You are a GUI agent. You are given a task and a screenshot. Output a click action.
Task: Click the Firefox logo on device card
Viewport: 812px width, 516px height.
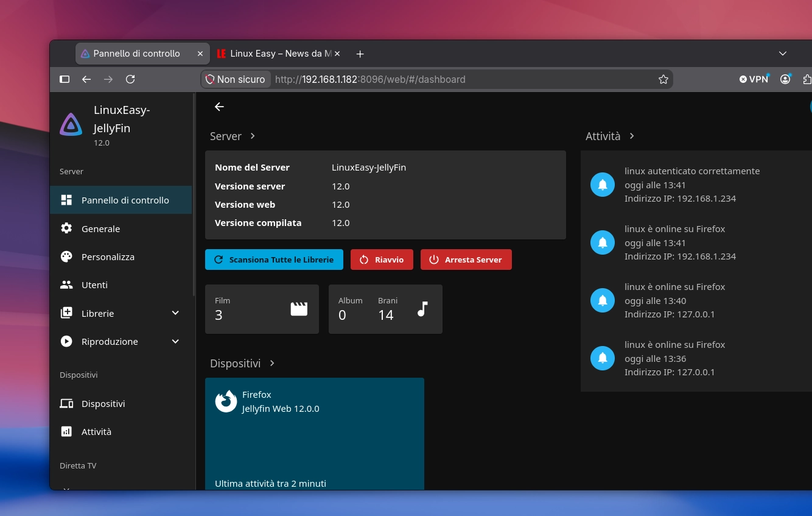(x=226, y=401)
